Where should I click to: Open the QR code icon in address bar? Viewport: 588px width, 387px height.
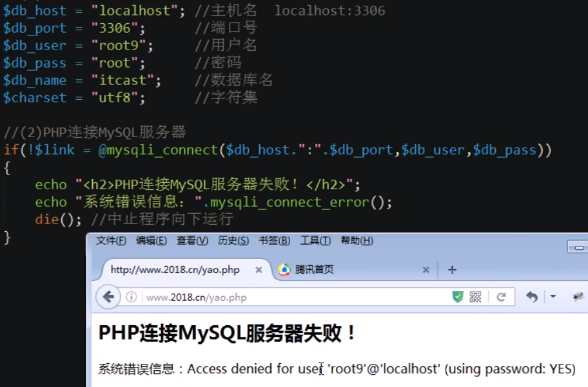[x=475, y=297]
